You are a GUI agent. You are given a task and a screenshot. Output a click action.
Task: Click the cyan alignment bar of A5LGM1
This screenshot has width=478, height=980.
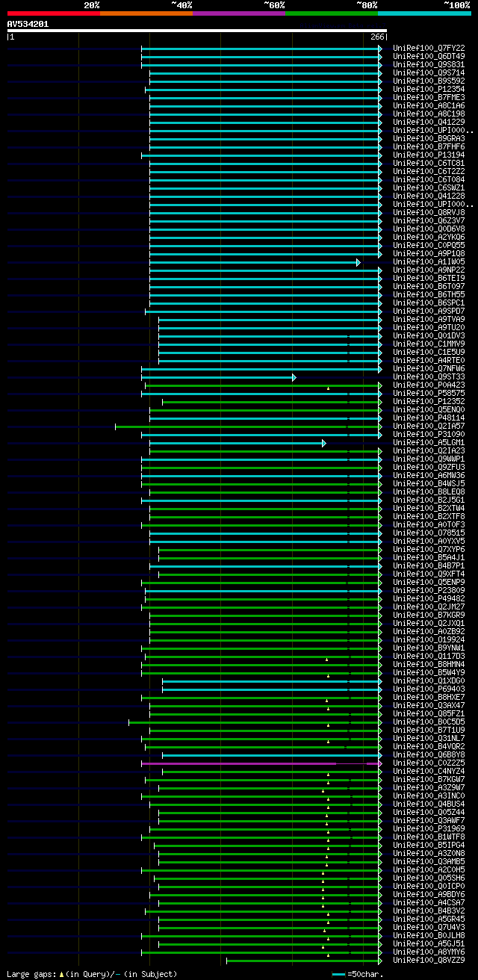tap(238, 443)
